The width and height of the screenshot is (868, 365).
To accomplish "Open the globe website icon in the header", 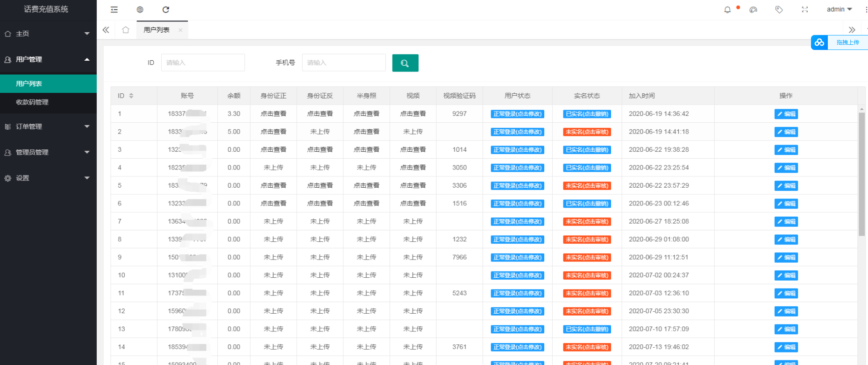I will (140, 9).
